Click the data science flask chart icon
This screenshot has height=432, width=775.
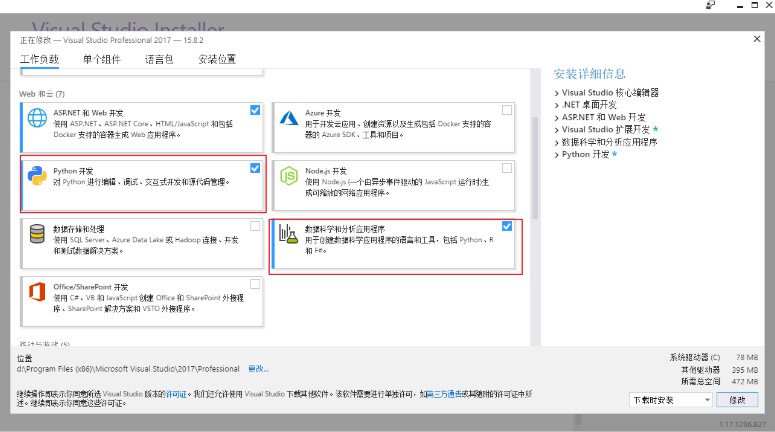(x=289, y=233)
